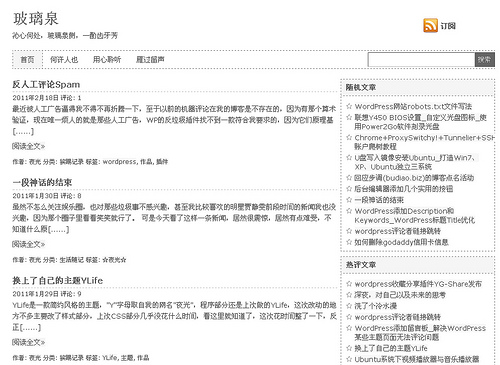Open random article U盘写入镜像安装Ubuntu
Viewport: 500px width, 365px height.
(416, 162)
